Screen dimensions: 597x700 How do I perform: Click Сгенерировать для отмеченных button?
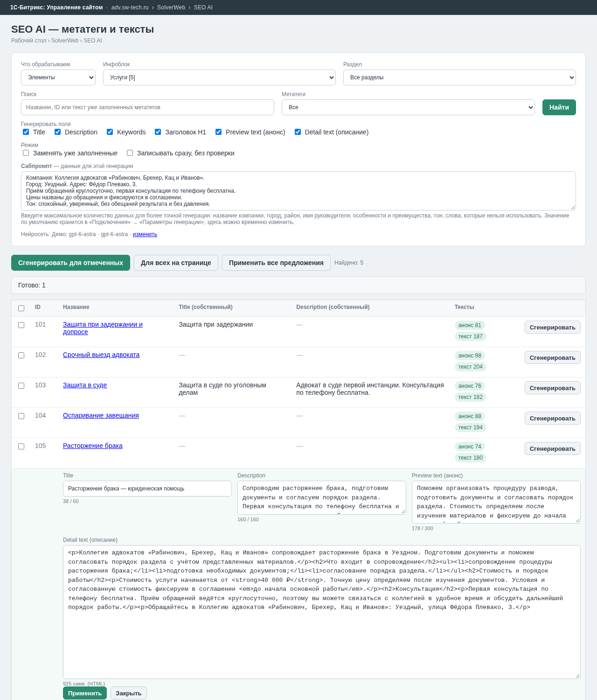70,263
